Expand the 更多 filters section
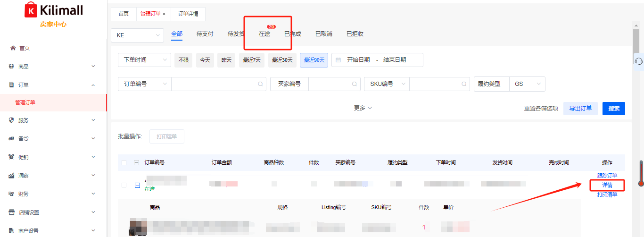Screen dimensions: 644x237 pyautogui.click(x=363, y=108)
